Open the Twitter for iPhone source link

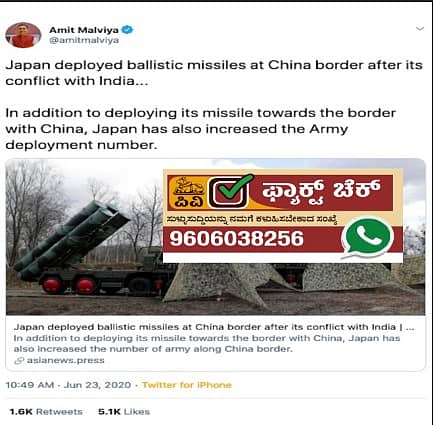(x=187, y=385)
